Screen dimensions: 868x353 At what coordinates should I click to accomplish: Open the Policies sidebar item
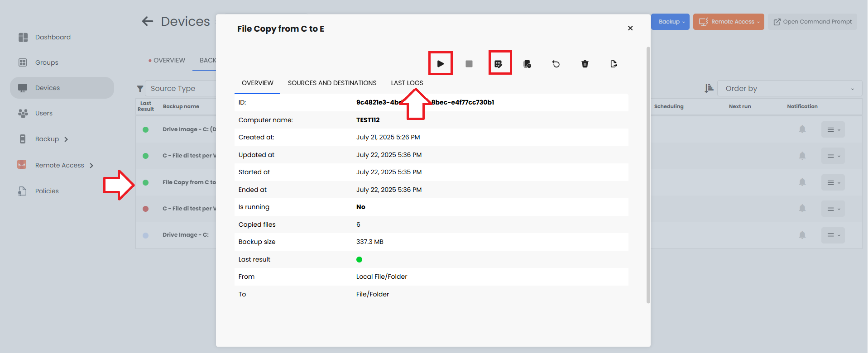(47, 191)
